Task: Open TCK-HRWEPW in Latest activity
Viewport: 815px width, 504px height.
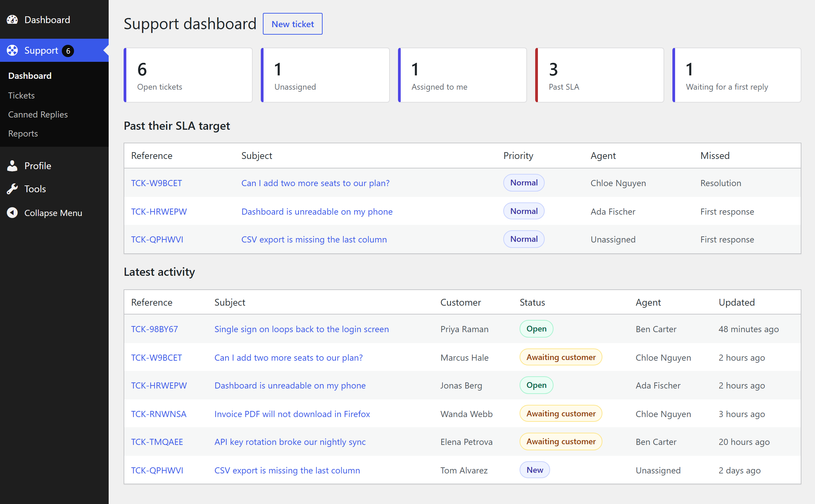Action: click(159, 385)
